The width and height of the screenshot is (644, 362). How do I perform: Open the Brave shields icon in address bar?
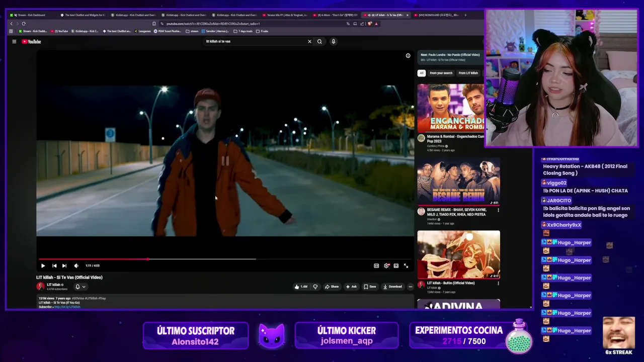[370, 24]
